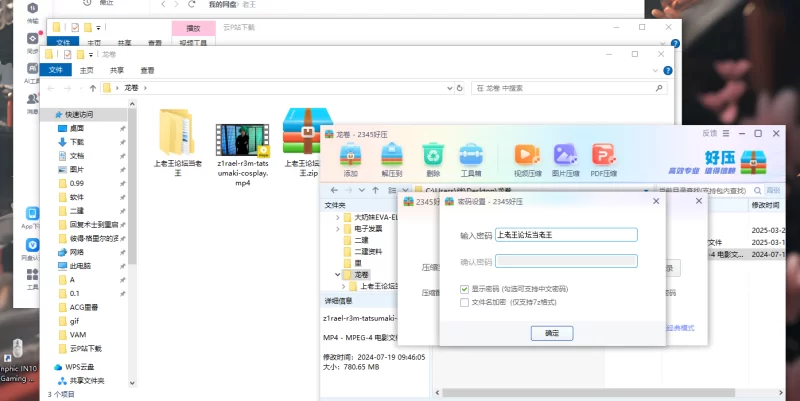Click the 文件夹 panel header in 好压
The width and height of the screenshot is (800, 401).
point(336,205)
